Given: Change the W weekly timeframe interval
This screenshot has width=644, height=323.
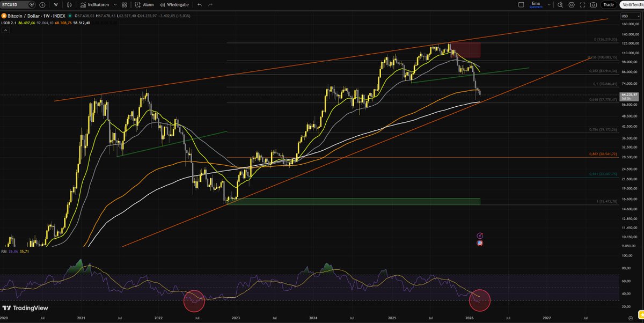Looking at the screenshot, I should [56, 4].
